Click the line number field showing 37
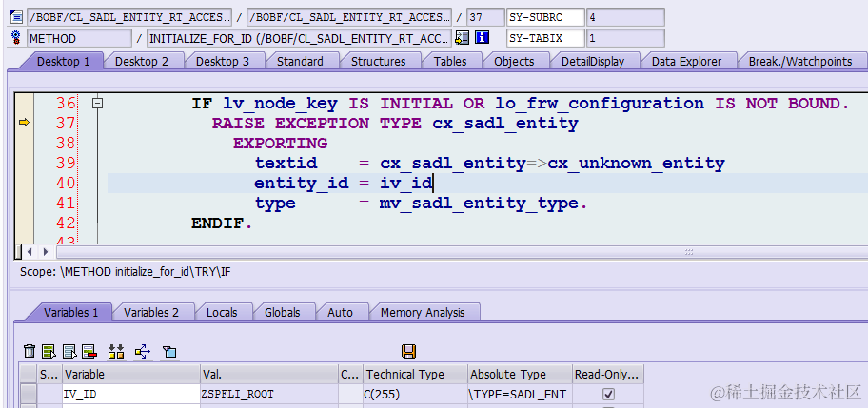The image size is (868, 408). (485, 17)
